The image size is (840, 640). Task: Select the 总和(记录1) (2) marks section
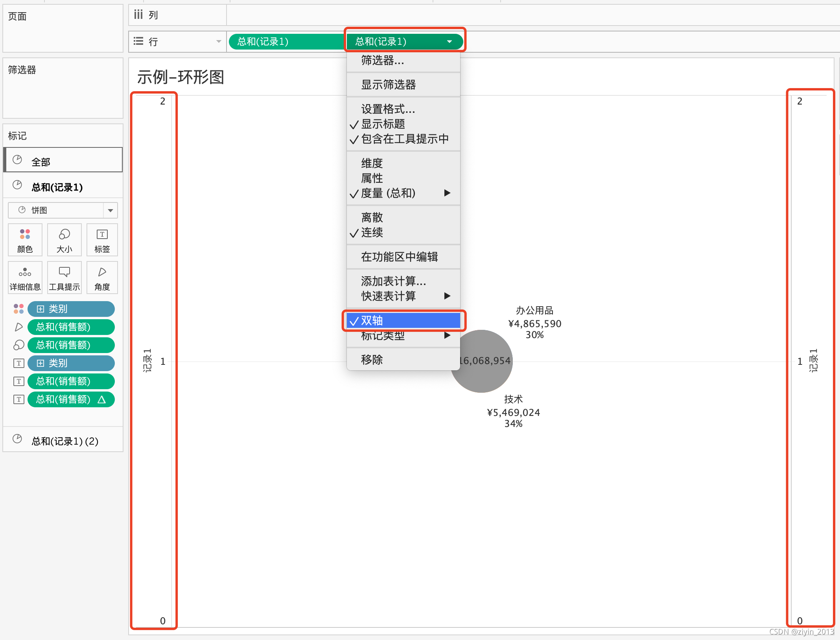(64, 441)
